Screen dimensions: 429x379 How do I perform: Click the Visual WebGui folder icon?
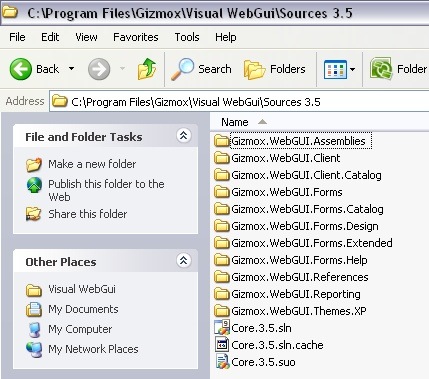34,290
